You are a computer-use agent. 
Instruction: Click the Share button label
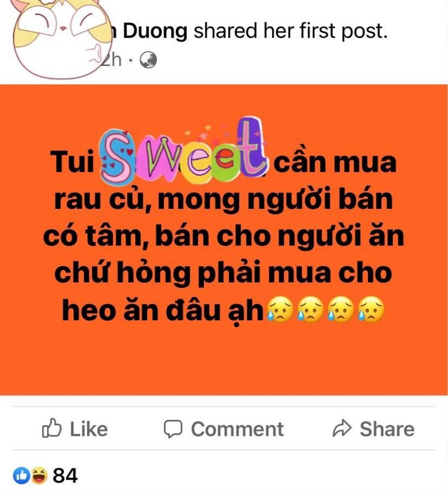(387, 429)
